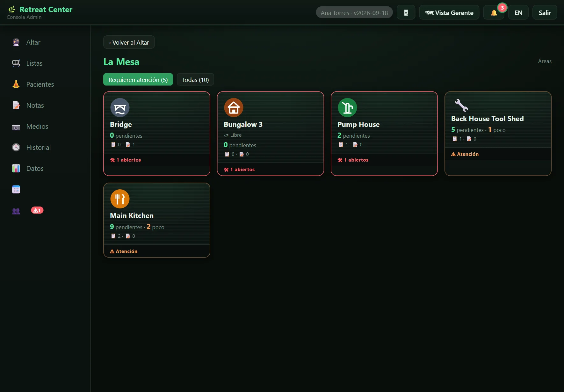Click Pump House's 1 abiertos status
The height and width of the screenshot is (392, 564).
[x=353, y=160]
